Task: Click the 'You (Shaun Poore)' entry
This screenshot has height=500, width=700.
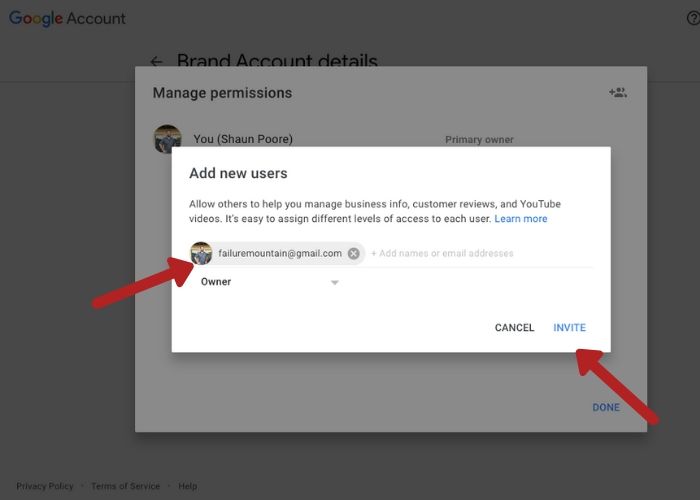Action: [x=243, y=139]
